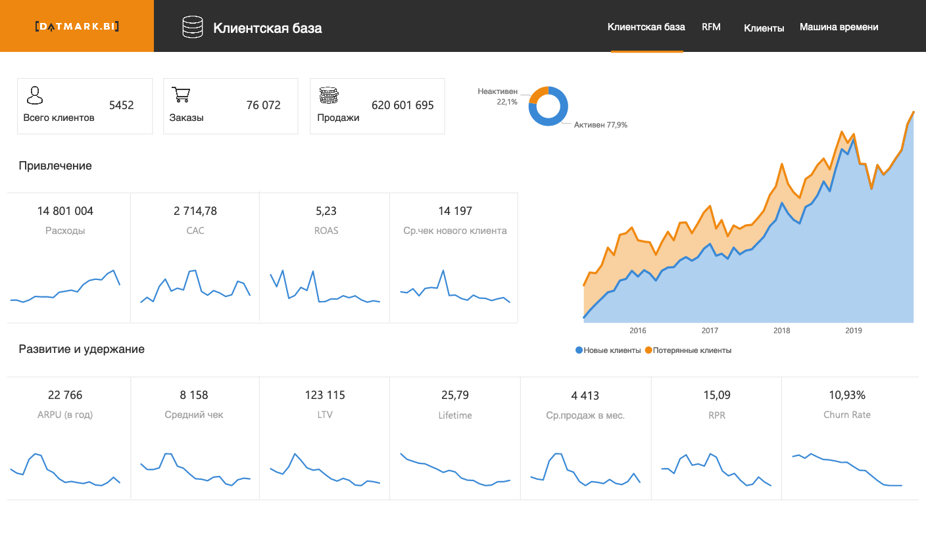Click the Ср.продаж в мес. value 4 413
This screenshot has width=926, height=560.
point(585,396)
